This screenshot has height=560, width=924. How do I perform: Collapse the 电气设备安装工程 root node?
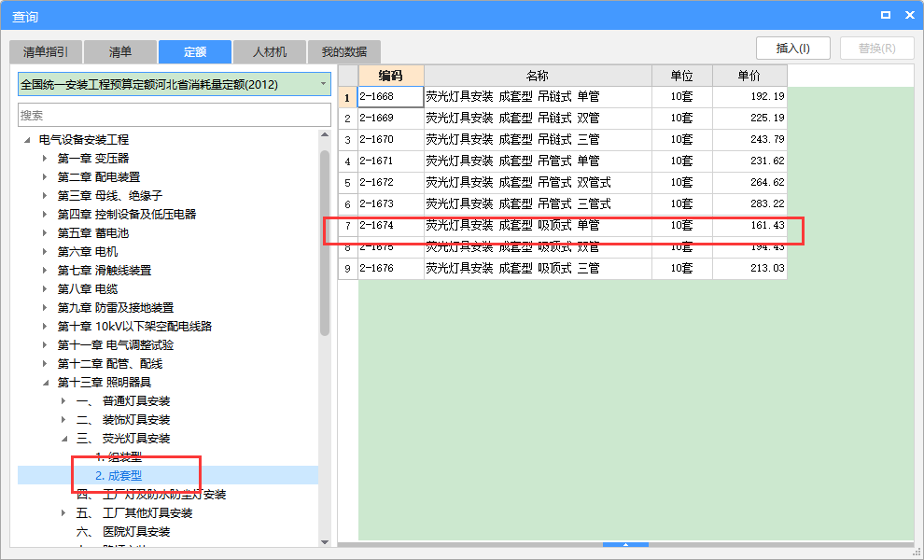(x=26, y=140)
